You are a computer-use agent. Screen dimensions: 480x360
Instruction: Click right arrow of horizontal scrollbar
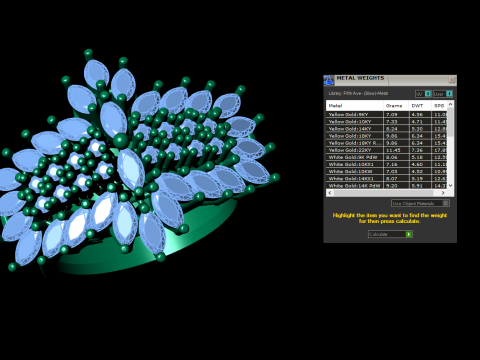[x=443, y=193]
